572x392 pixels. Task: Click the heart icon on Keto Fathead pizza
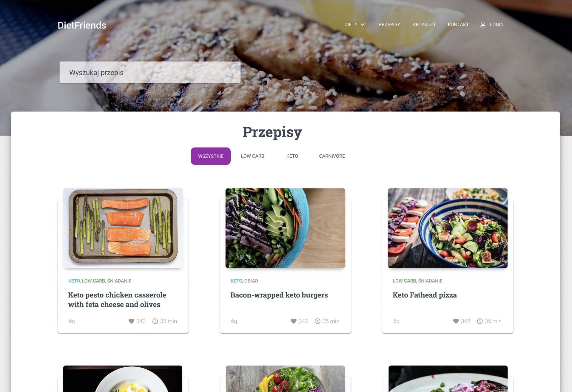coord(456,321)
